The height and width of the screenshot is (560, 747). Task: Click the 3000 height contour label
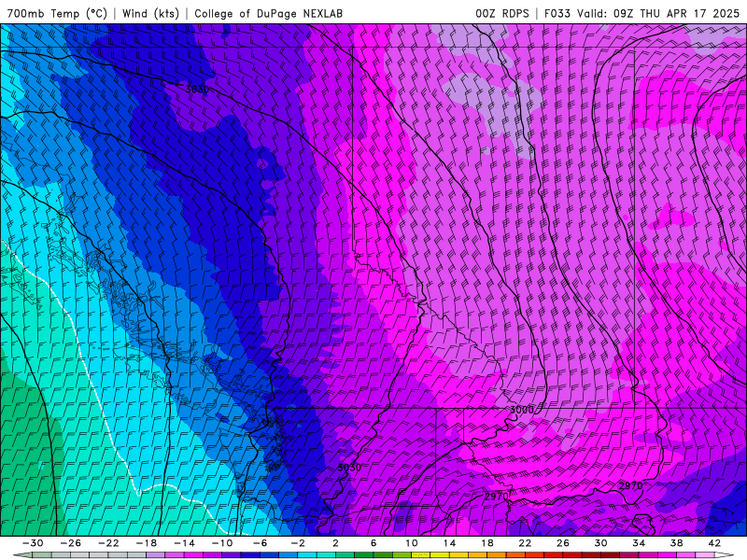coord(522,410)
